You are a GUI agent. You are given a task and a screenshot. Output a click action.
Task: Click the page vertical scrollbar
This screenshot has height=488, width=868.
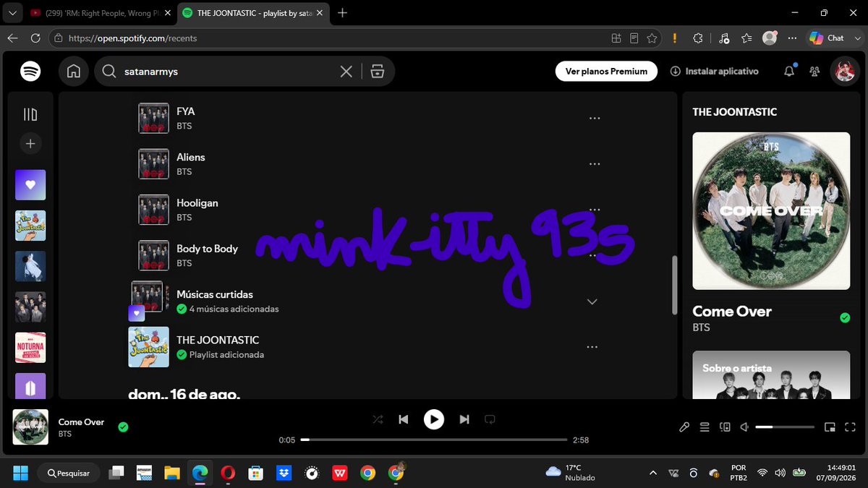[675, 285]
